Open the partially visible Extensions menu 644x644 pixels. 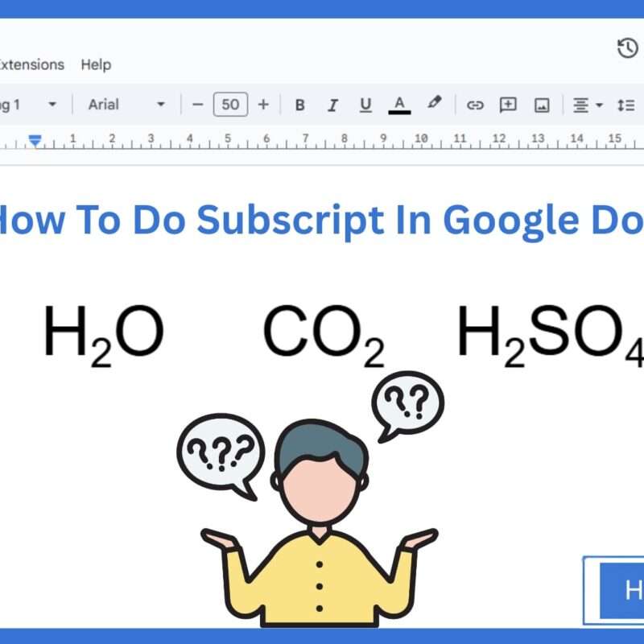[31, 65]
